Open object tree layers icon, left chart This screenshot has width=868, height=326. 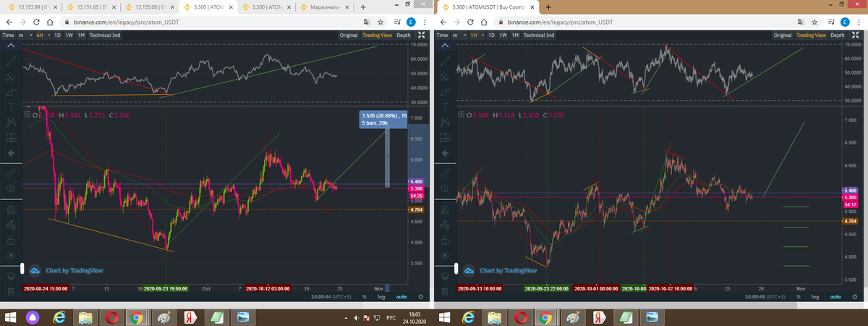pyautogui.click(x=10, y=276)
